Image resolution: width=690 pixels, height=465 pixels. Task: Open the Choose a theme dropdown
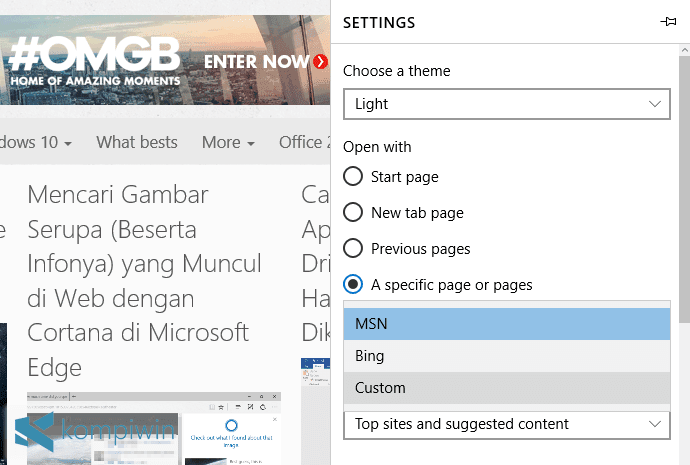(506, 104)
